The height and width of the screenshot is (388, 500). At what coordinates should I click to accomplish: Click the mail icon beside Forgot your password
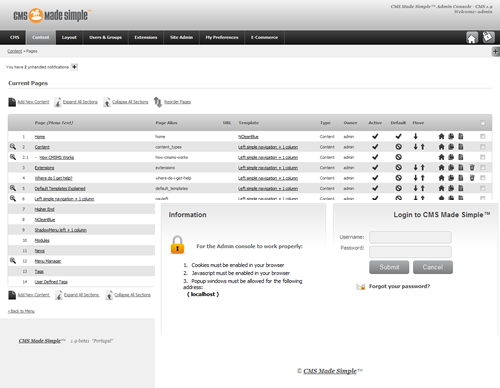tap(361, 287)
